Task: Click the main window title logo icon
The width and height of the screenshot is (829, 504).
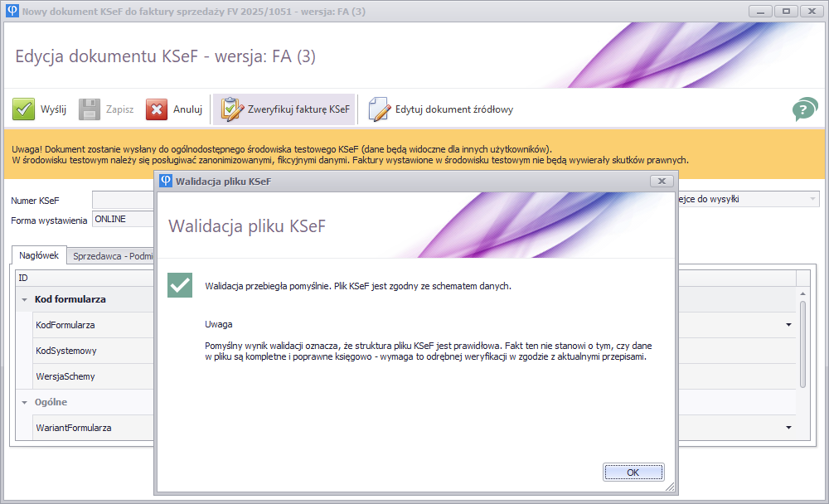Action: [12, 11]
